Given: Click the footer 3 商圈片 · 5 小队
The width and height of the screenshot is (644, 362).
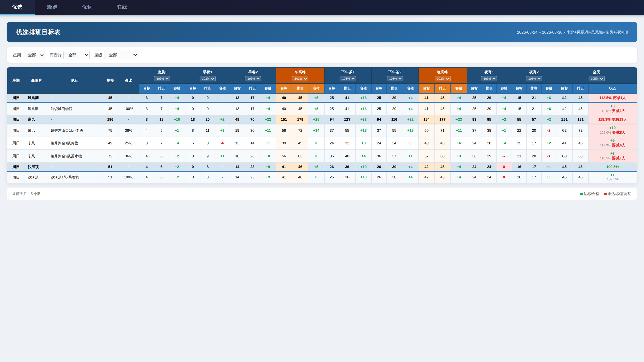Looking at the screenshot, I should point(27,194).
